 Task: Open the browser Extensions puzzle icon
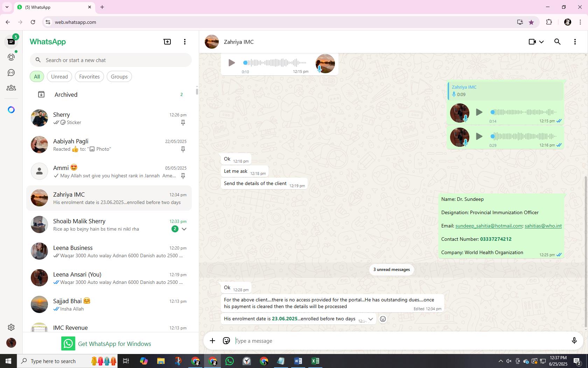coord(549,22)
